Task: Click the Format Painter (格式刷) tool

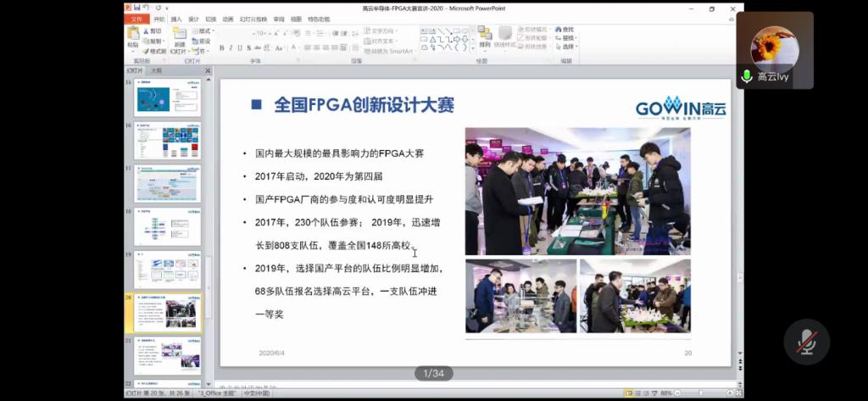Action: [x=155, y=51]
